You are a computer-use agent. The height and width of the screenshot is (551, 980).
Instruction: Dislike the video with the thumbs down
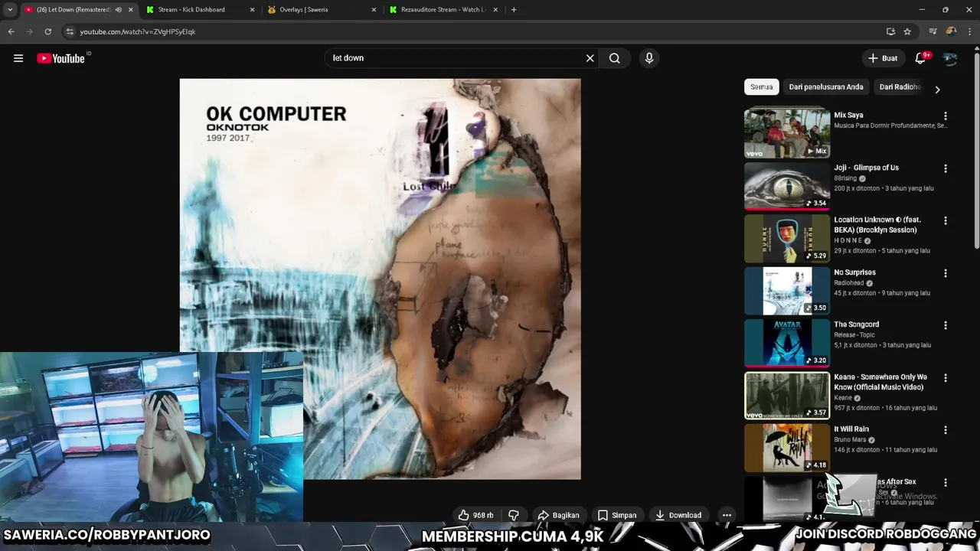(514, 515)
